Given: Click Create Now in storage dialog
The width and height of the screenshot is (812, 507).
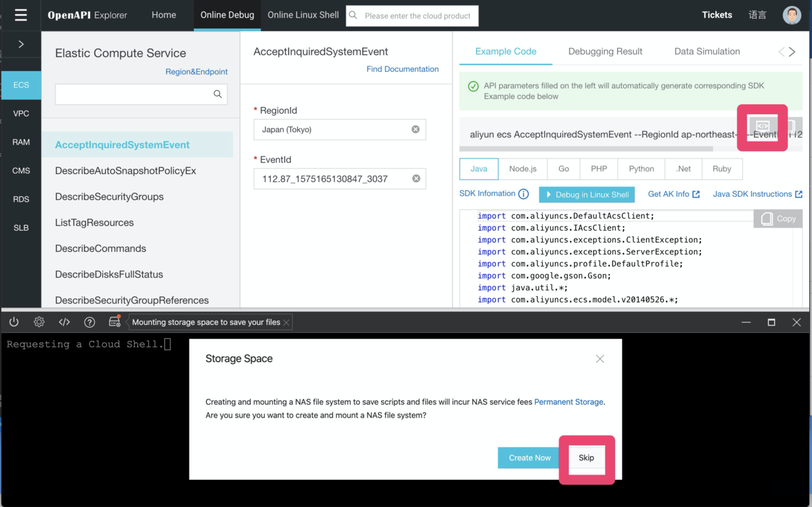Looking at the screenshot, I should (530, 458).
